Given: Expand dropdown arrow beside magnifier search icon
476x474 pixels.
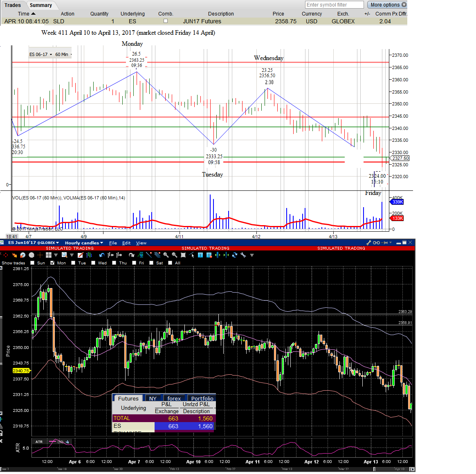Looking at the screenshot, I should 72,255.
